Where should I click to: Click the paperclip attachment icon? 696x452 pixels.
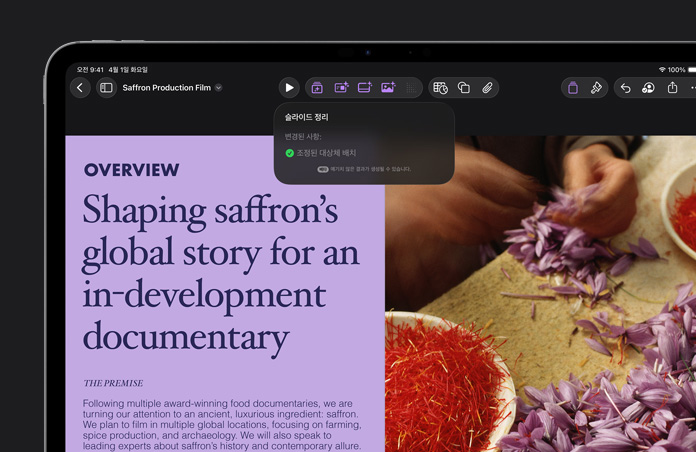pyautogui.click(x=487, y=88)
